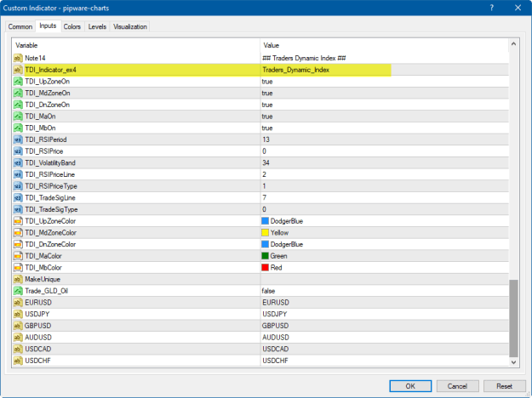Pick the DodgerBlue swatch for TDI_DnZoneColor
This screenshot has width=532, height=398.
266,244
